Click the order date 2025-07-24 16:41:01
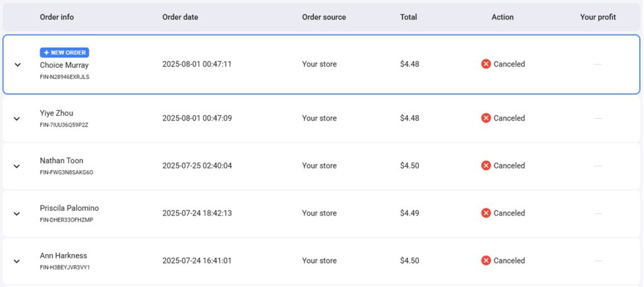The width and height of the screenshot is (644, 287). coord(197,261)
